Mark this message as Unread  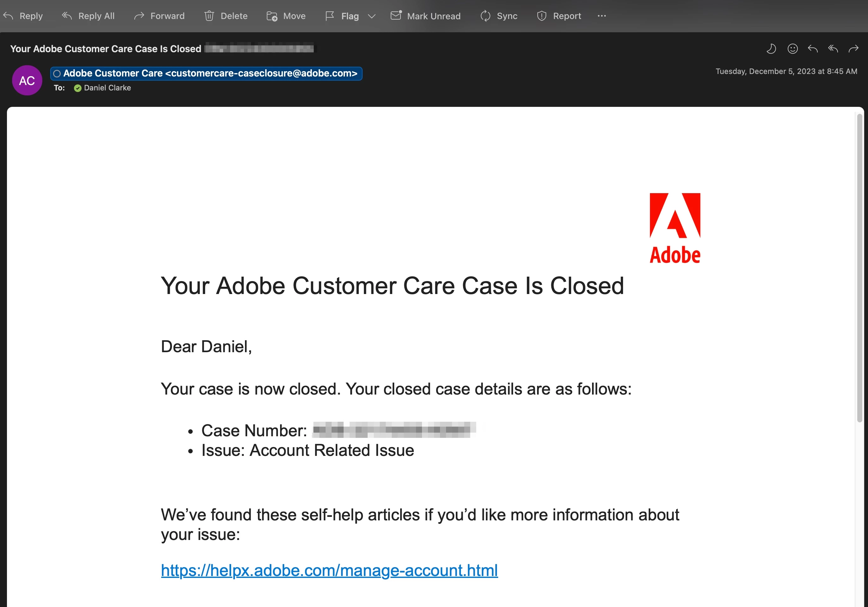(x=426, y=16)
